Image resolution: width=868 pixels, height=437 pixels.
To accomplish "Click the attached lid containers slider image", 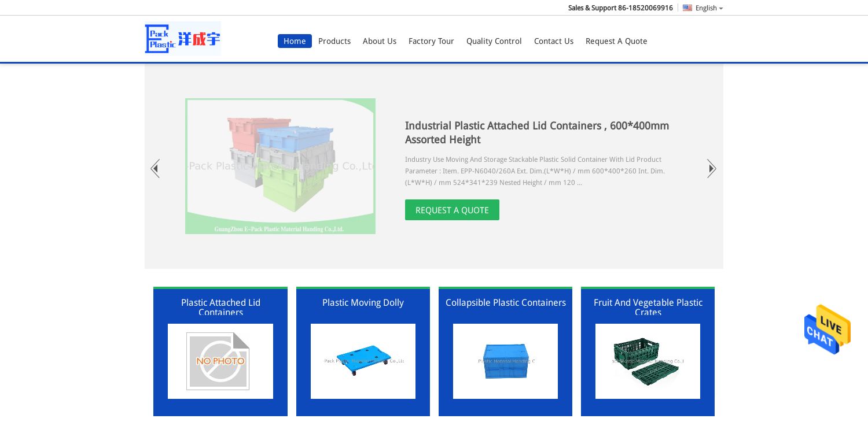I will tap(280, 166).
